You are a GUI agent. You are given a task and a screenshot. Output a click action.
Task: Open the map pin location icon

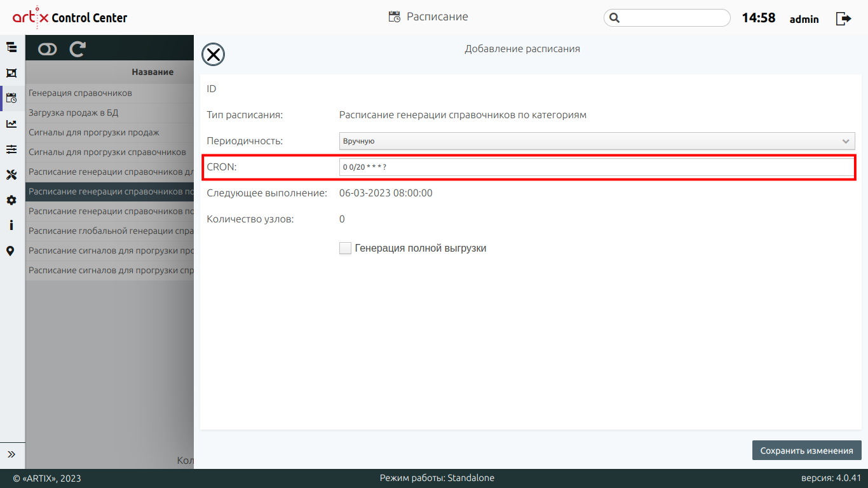(11, 251)
